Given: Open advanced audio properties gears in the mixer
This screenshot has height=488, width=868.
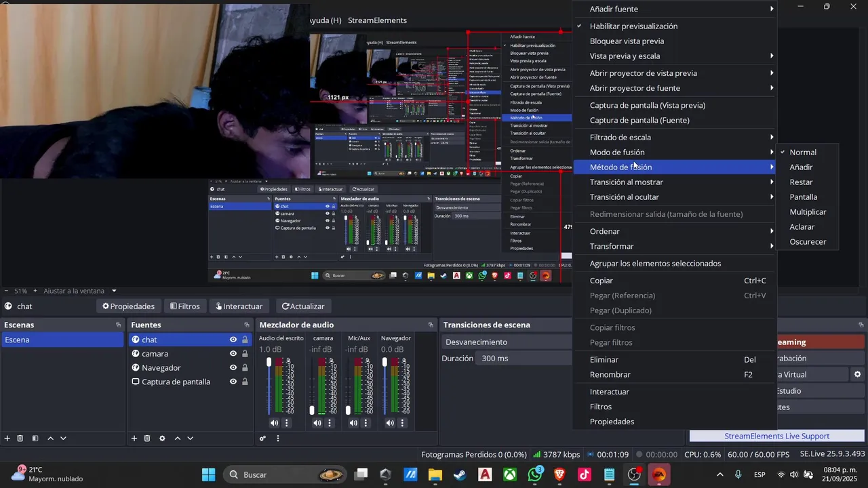Looking at the screenshot, I should [262, 439].
